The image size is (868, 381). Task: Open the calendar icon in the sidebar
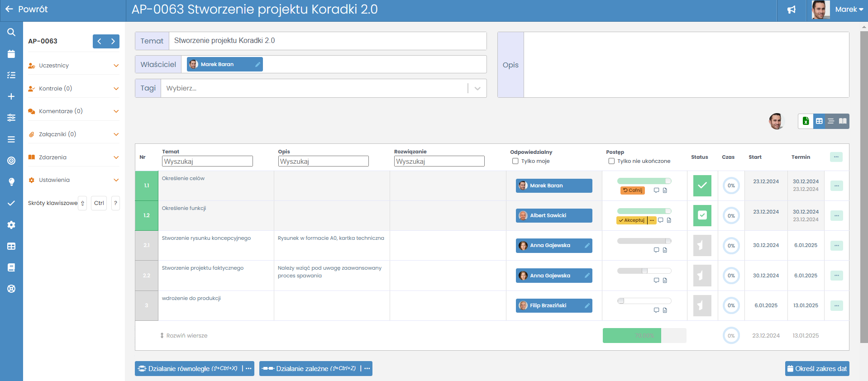tap(11, 54)
